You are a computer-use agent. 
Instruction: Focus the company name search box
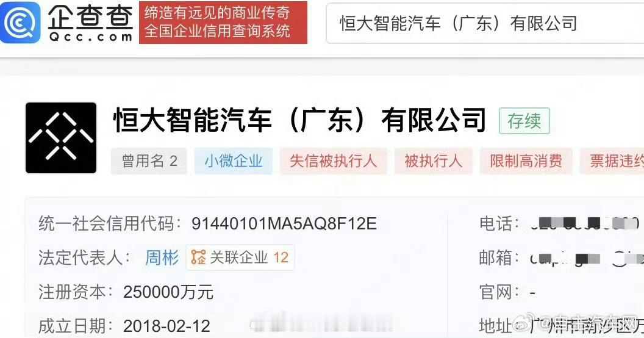(485, 23)
